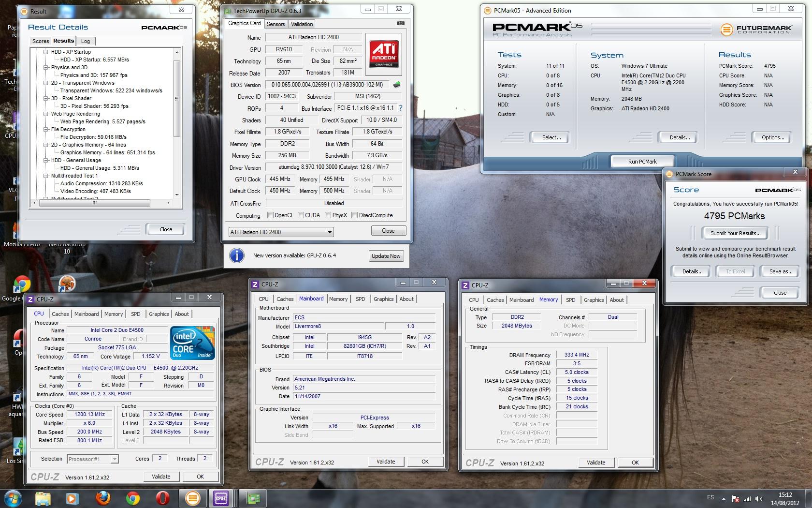
Task: Click the blue info icon for GPU-Z update
Action: coord(237,255)
